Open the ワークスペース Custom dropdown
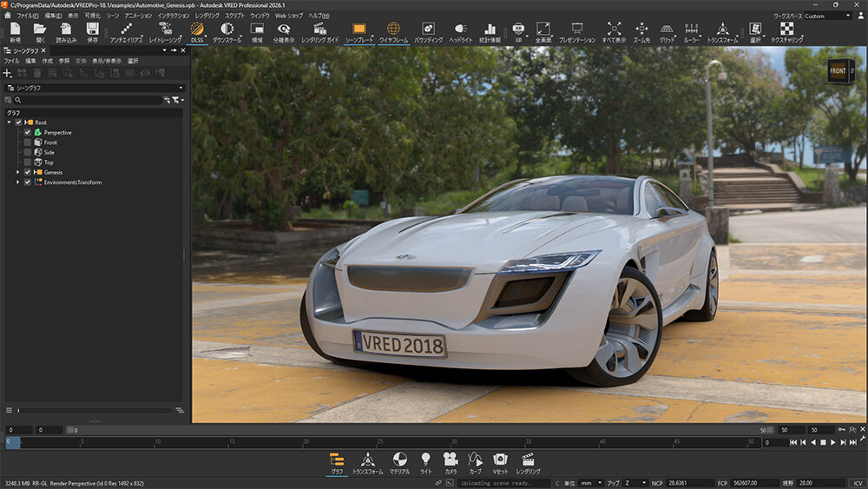 tap(827, 16)
